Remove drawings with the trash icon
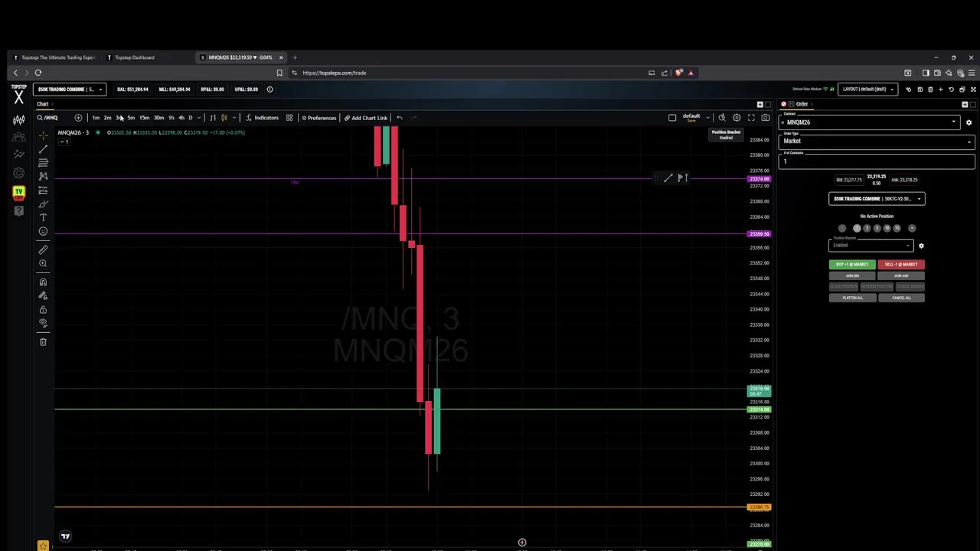 pyautogui.click(x=43, y=342)
